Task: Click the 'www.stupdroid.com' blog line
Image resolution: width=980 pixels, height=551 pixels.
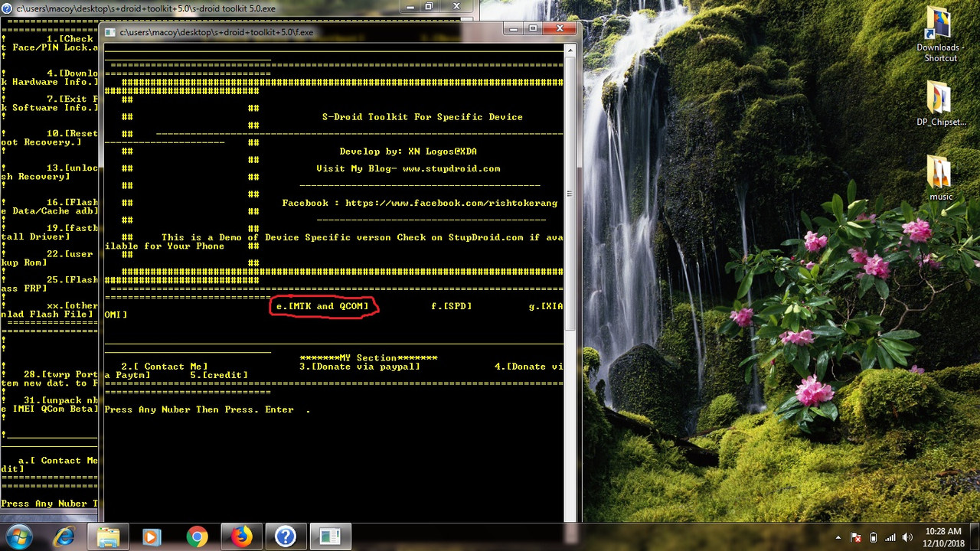Action: [408, 168]
